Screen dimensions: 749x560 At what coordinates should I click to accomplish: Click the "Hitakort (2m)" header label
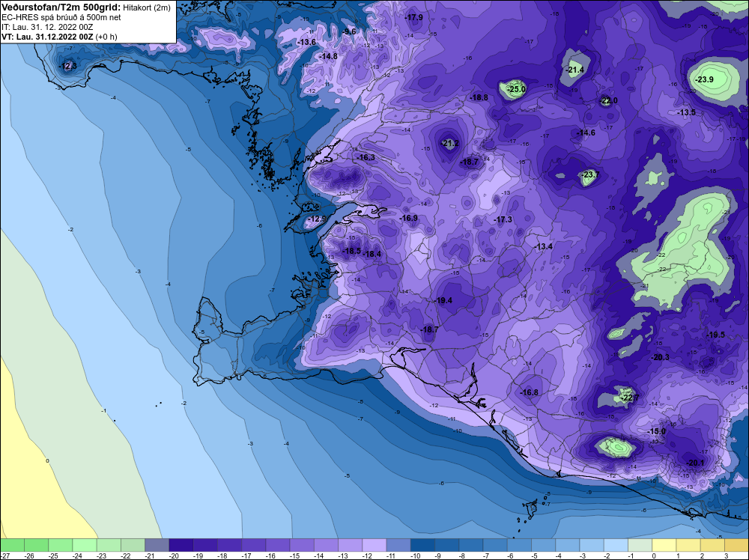(147, 7)
